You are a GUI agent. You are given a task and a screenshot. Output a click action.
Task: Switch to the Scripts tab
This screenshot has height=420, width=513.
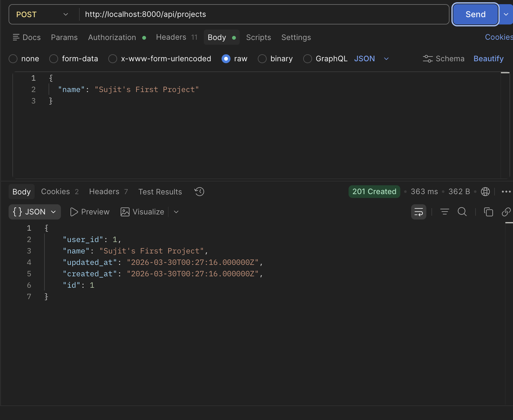coord(259,37)
